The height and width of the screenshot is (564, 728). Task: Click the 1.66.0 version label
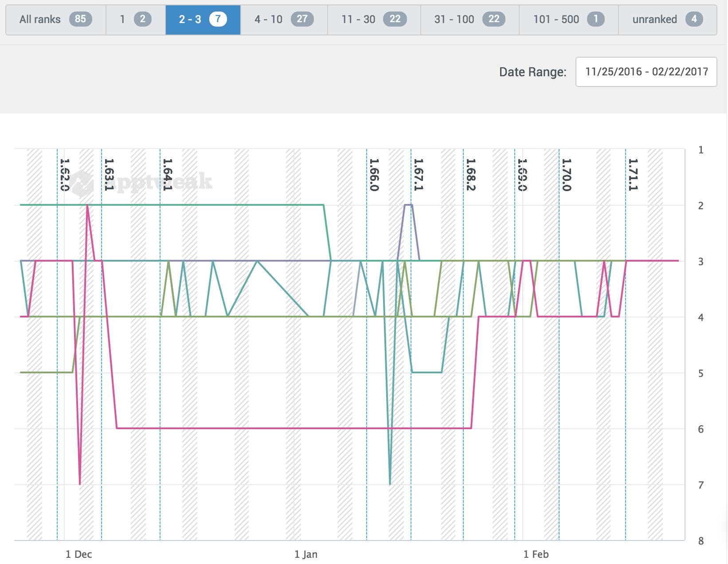374,175
